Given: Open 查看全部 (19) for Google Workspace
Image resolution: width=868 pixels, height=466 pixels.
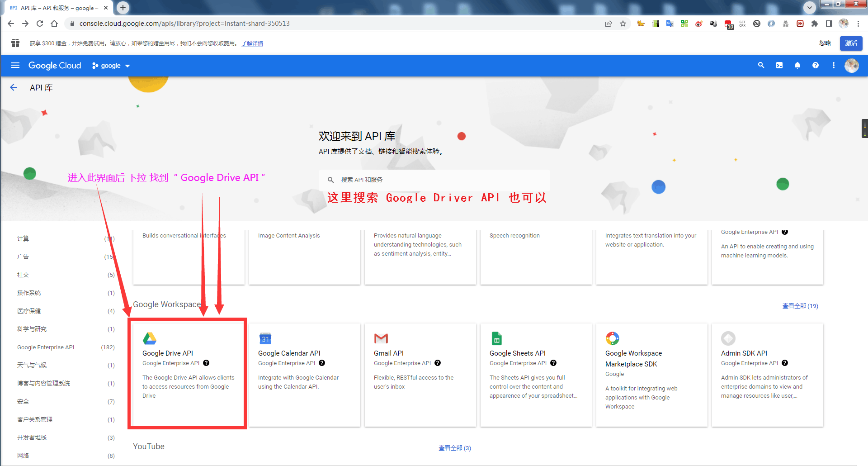Looking at the screenshot, I should (x=799, y=306).
